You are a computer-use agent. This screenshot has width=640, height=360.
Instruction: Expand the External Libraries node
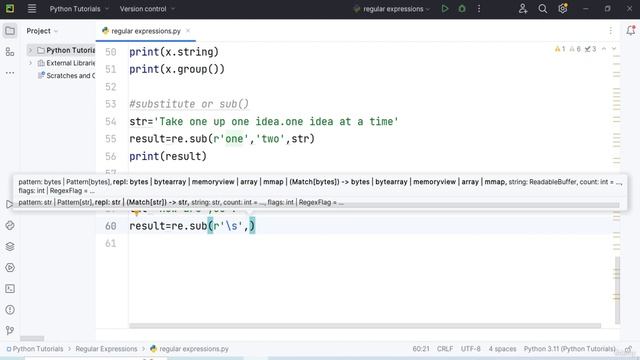[x=30, y=63]
